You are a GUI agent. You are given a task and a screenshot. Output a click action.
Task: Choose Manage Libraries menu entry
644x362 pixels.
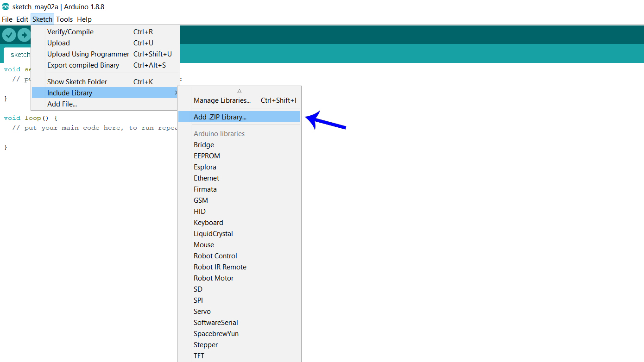222,100
